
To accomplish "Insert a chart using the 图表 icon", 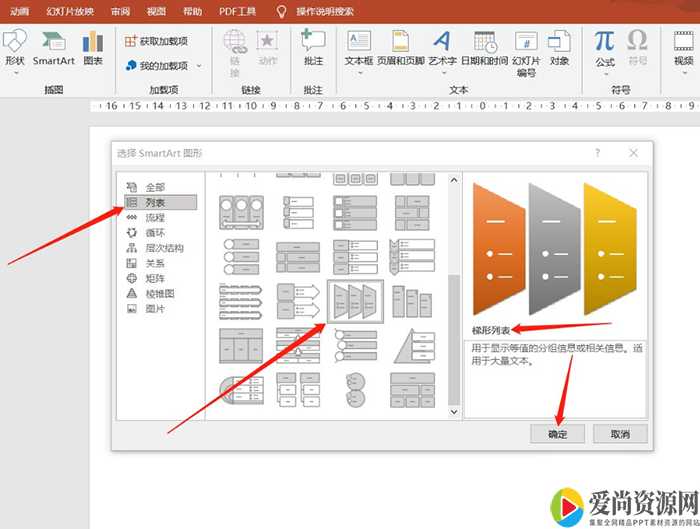I will coord(93,47).
